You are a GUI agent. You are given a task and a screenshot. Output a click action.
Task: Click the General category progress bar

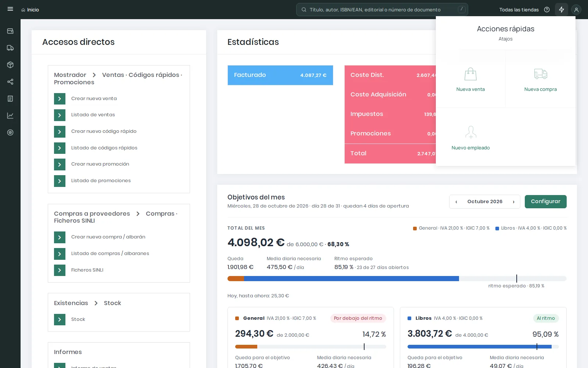311,347
